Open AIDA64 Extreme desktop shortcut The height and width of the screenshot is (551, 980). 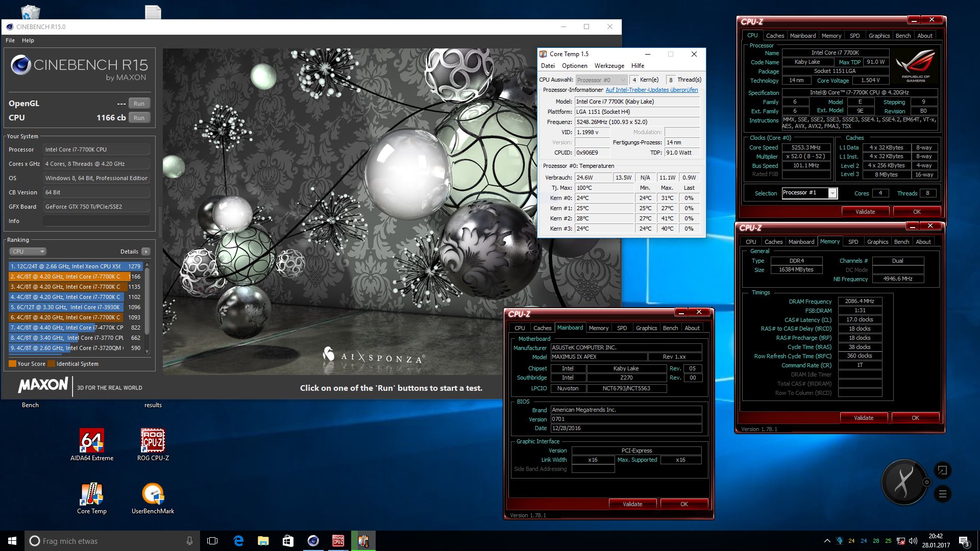point(92,444)
